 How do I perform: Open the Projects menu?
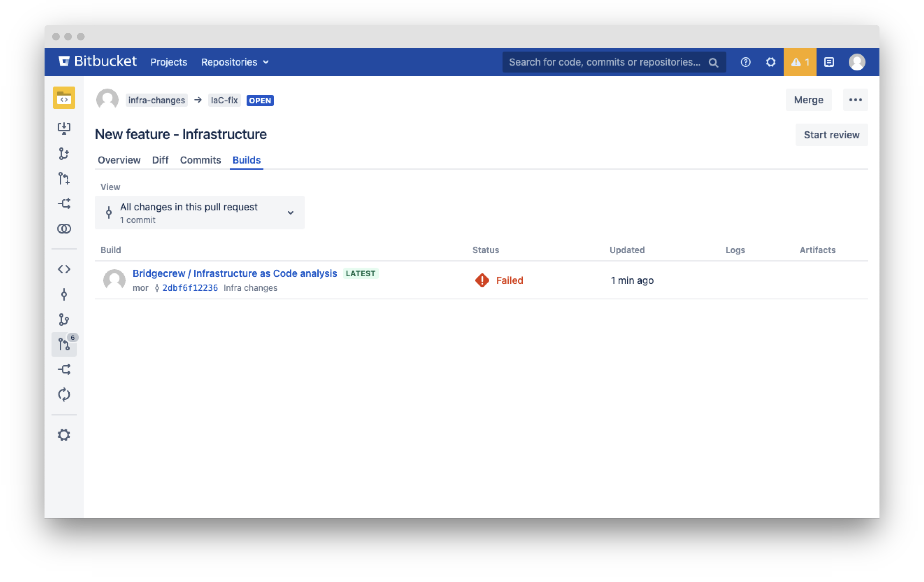point(169,62)
